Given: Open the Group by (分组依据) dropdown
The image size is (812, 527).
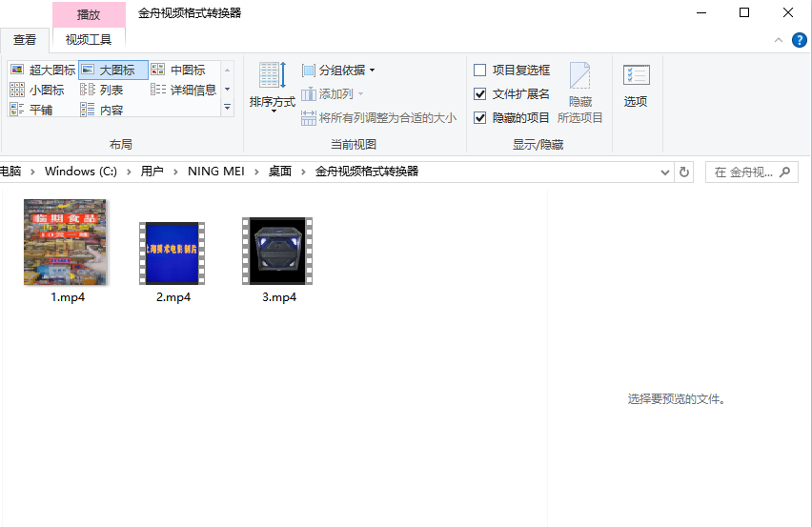Looking at the screenshot, I should pos(338,70).
